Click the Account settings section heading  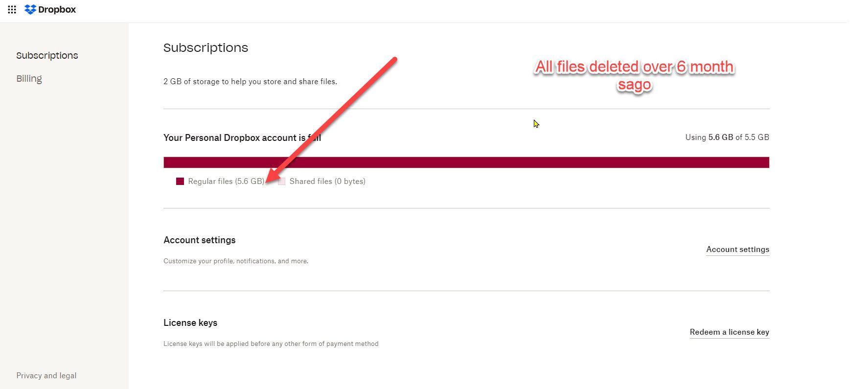tap(200, 240)
